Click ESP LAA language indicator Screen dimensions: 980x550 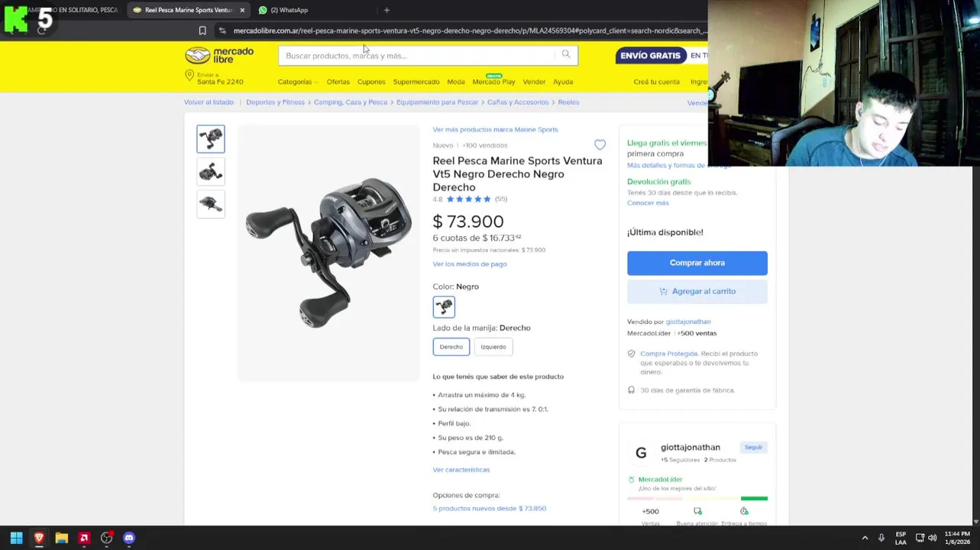pyautogui.click(x=901, y=538)
